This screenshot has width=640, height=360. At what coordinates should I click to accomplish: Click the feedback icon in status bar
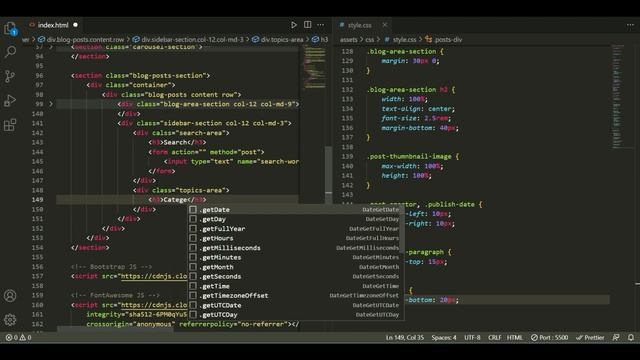point(616,338)
